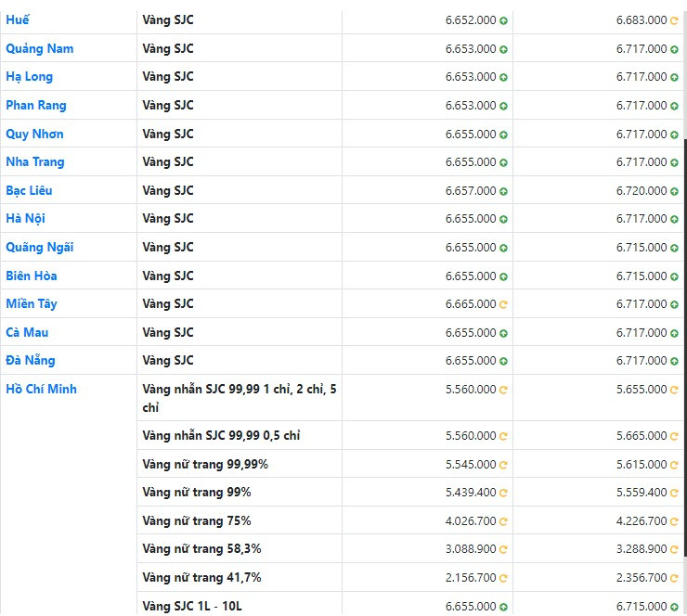This screenshot has width=687, height=616.
Task: Select "Vàng nữ trang 99%" row label
Action: pos(197,493)
